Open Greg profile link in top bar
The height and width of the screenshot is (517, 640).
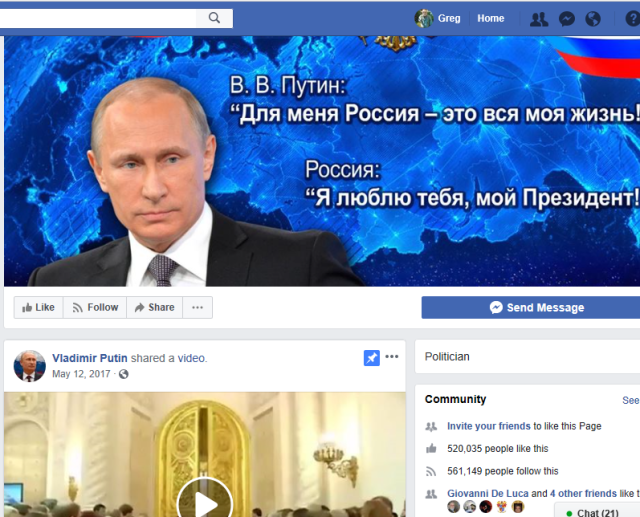point(449,18)
